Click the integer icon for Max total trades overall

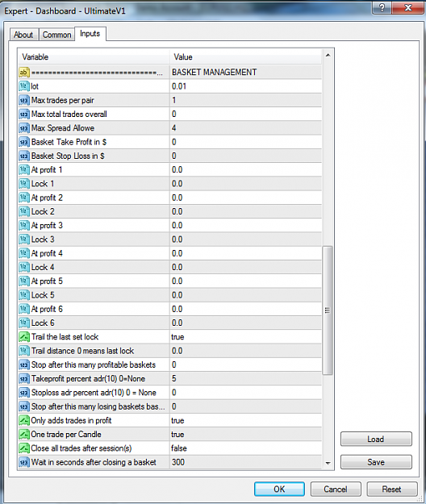[x=24, y=115]
